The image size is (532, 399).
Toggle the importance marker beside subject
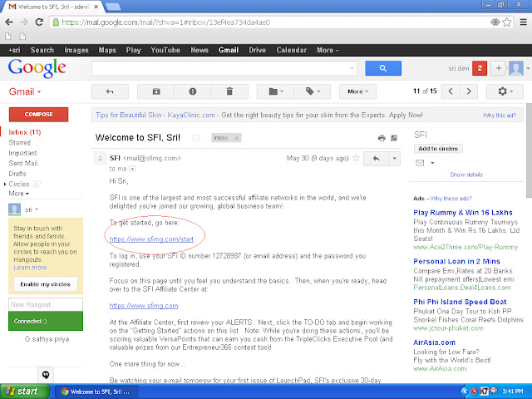coord(196,138)
